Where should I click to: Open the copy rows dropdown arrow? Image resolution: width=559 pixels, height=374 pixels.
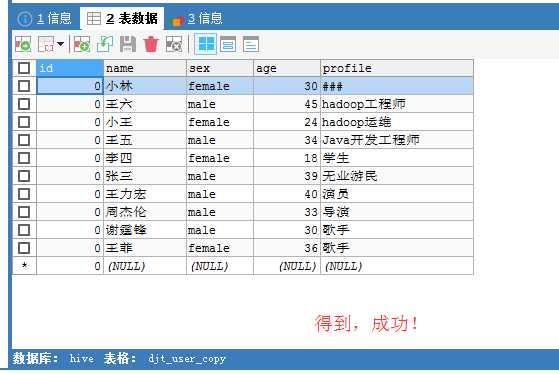(61, 44)
